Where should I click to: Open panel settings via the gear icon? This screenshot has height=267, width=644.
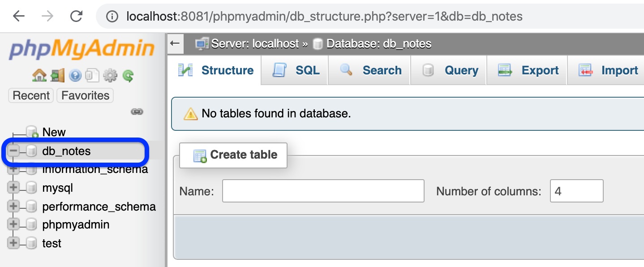pos(109,75)
